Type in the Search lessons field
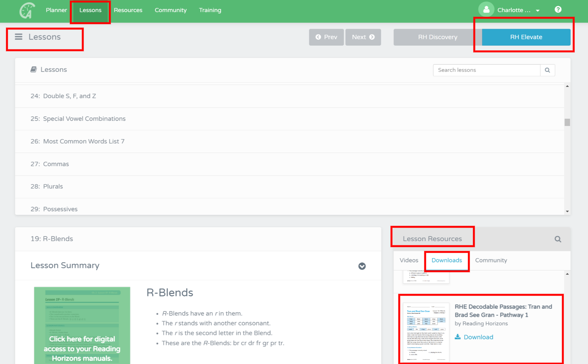This screenshot has width=588, height=364. point(486,70)
